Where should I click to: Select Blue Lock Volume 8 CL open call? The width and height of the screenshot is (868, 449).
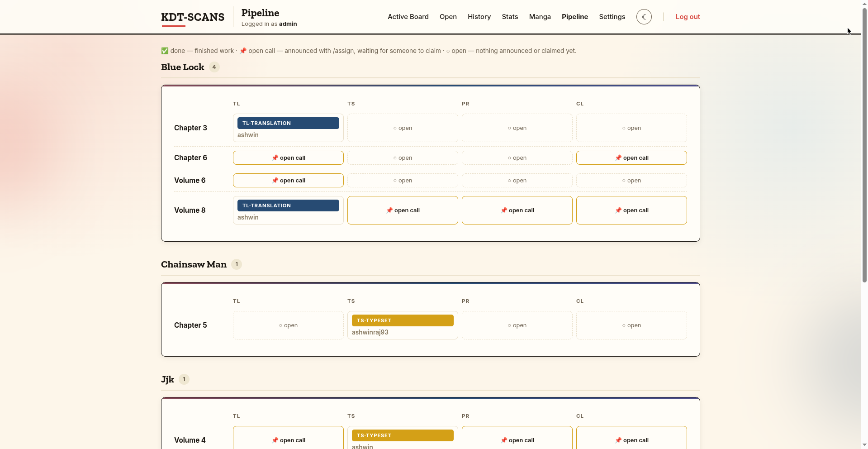tap(631, 210)
